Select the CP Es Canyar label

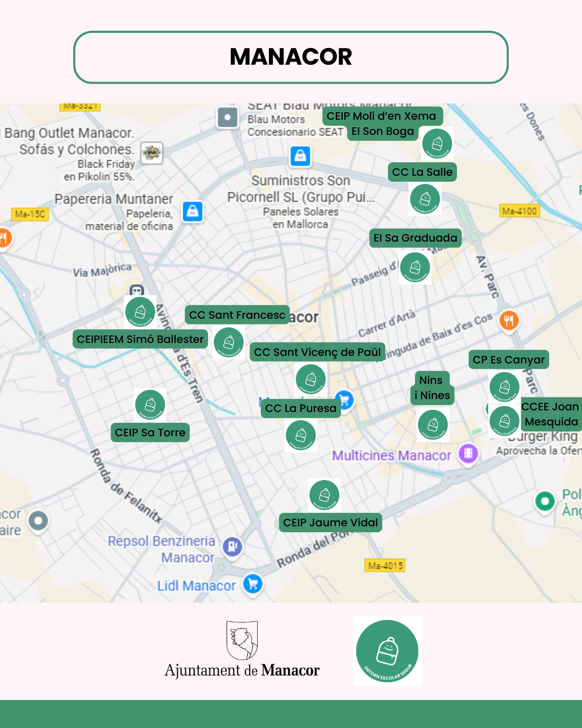point(509,360)
